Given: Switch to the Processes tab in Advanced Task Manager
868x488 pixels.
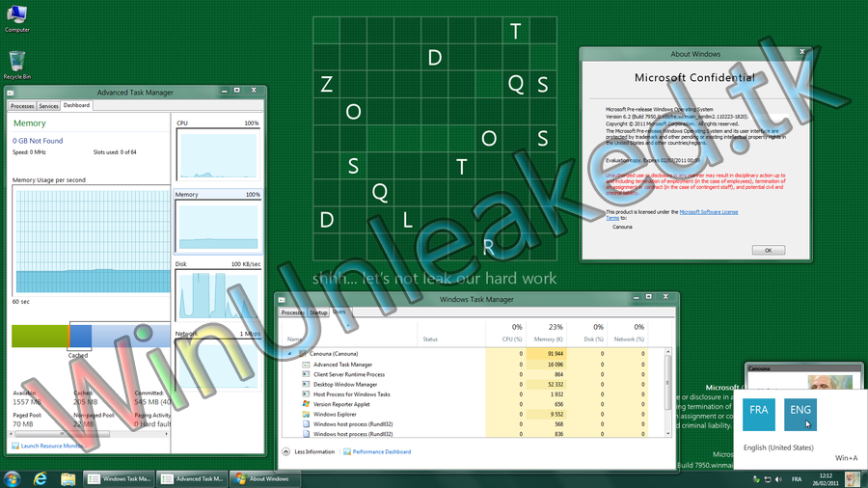Looking at the screenshot, I should pos(22,106).
